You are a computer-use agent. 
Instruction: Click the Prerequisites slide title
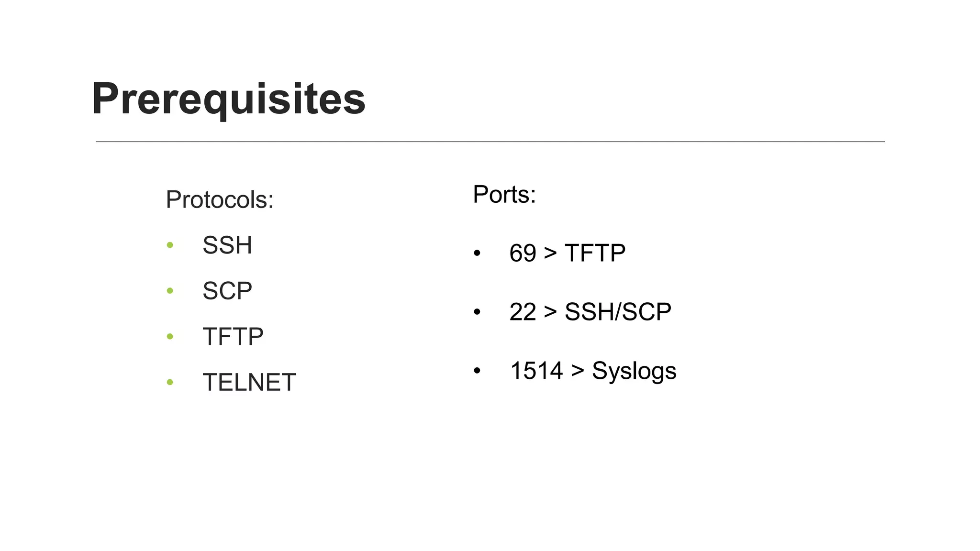(228, 99)
